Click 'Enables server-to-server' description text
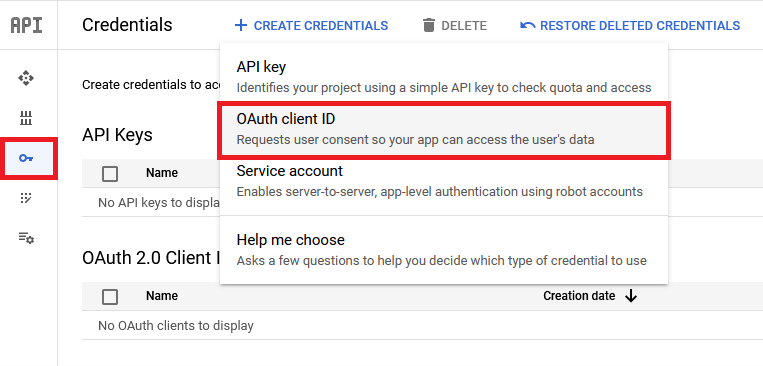This screenshot has width=763, height=366. [x=439, y=192]
